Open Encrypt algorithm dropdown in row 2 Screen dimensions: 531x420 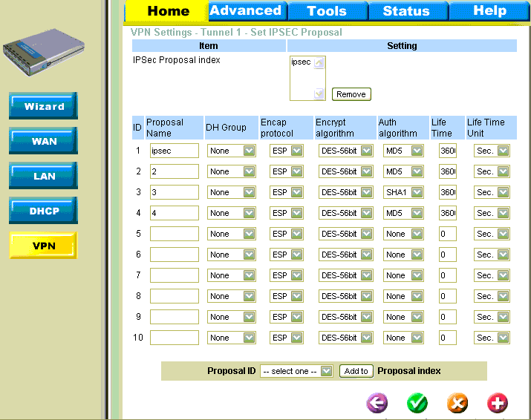345,171
